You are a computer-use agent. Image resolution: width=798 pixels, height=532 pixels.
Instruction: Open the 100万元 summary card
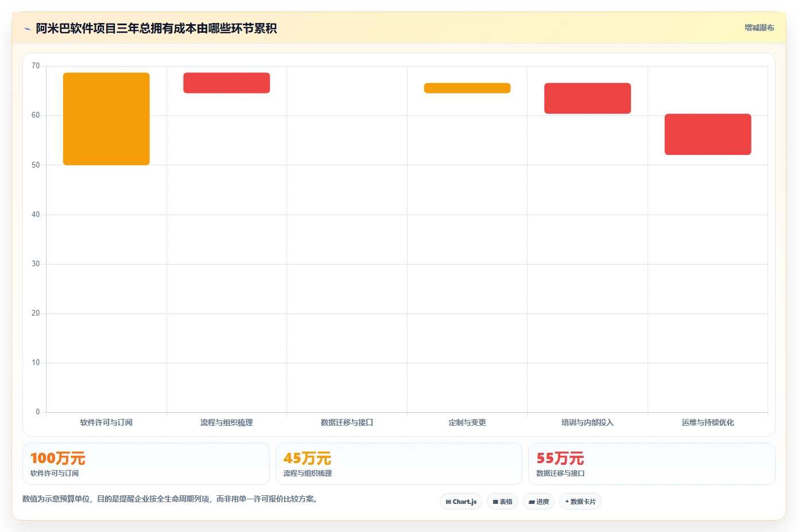coord(146,464)
